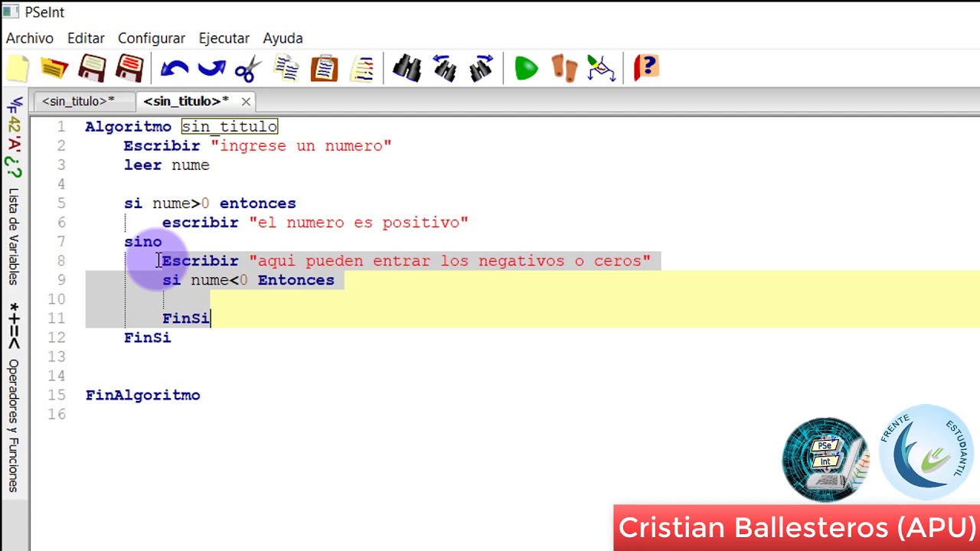Image resolution: width=980 pixels, height=551 pixels.
Task: Click the boxed sin_titulo algorithm name on line 1
Action: 230,126
